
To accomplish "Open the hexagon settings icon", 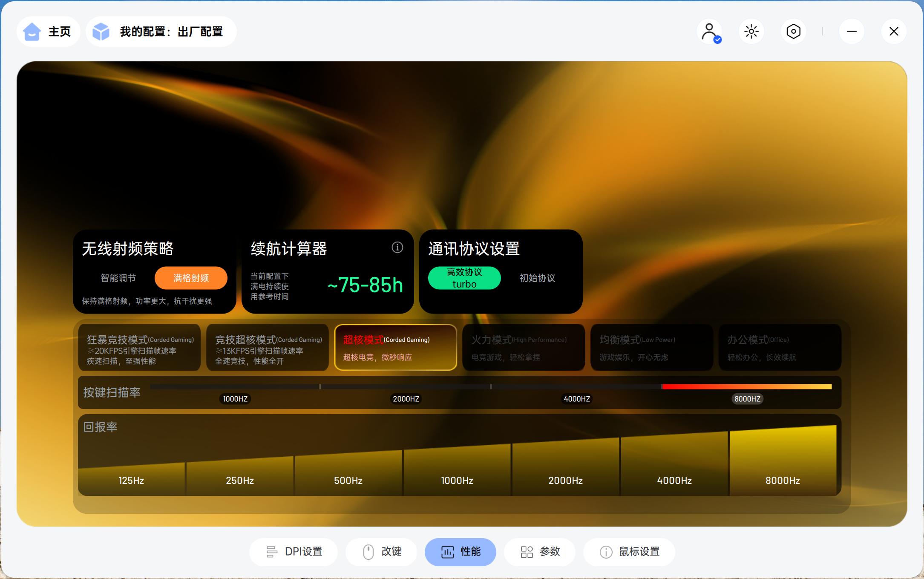I will pyautogui.click(x=793, y=32).
